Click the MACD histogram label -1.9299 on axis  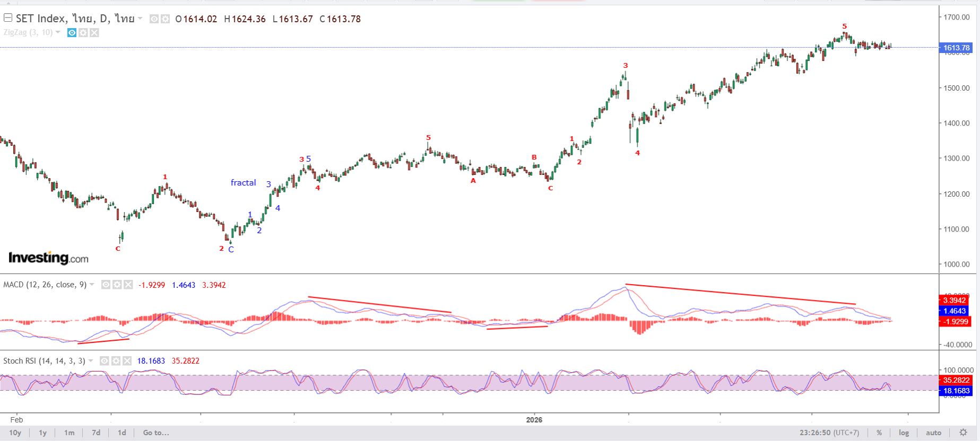(x=954, y=322)
